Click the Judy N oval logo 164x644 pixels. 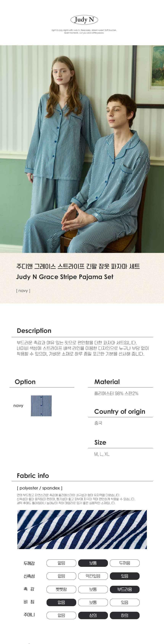[84, 20]
